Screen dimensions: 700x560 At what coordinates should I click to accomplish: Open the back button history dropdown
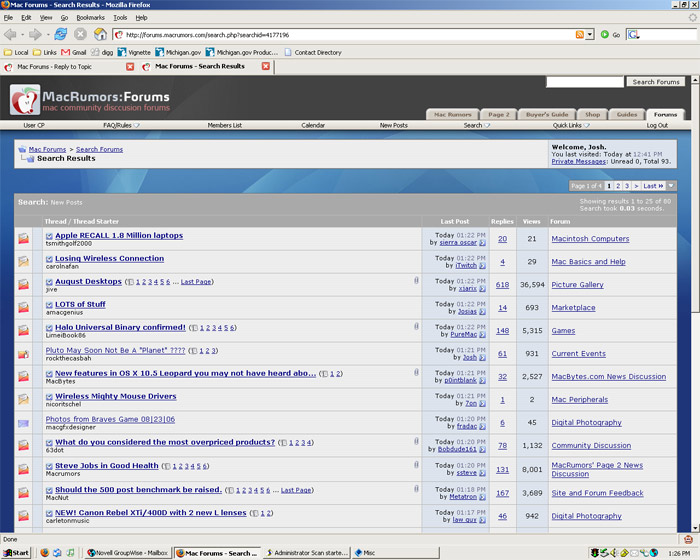click(x=22, y=34)
